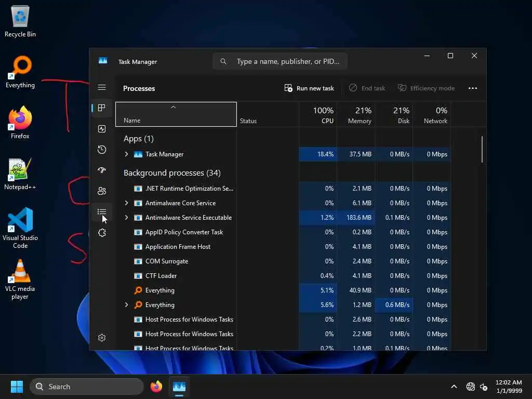Open the Windows Start menu

click(x=17, y=387)
